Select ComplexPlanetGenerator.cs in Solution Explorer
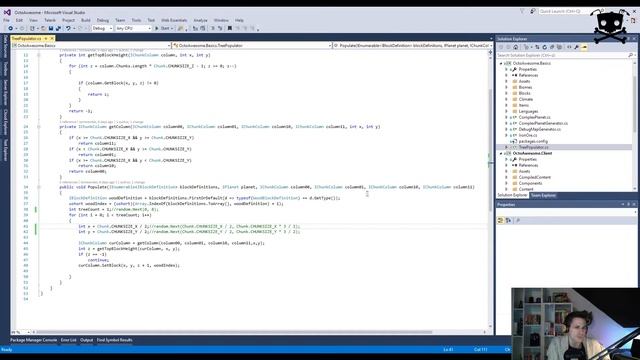 543,123
